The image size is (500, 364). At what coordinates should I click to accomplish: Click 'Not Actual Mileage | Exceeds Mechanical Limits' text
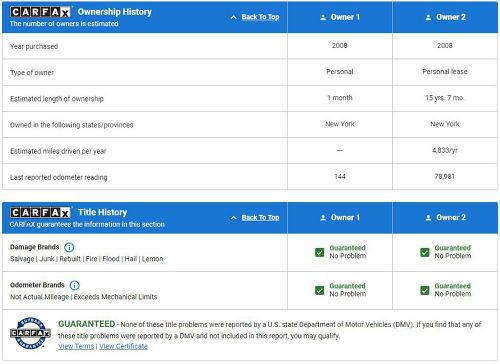coord(84,297)
